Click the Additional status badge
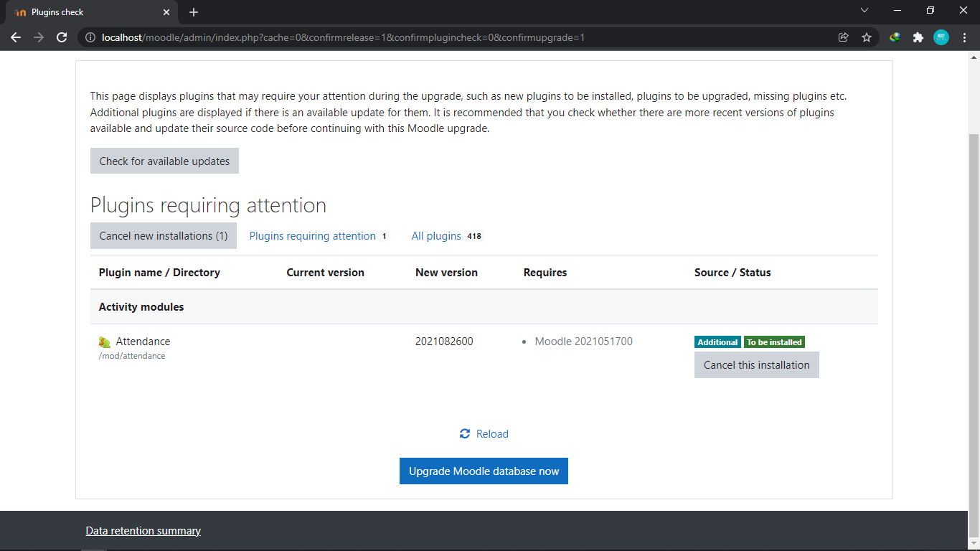Viewport: 980px width, 551px height. coord(717,342)
